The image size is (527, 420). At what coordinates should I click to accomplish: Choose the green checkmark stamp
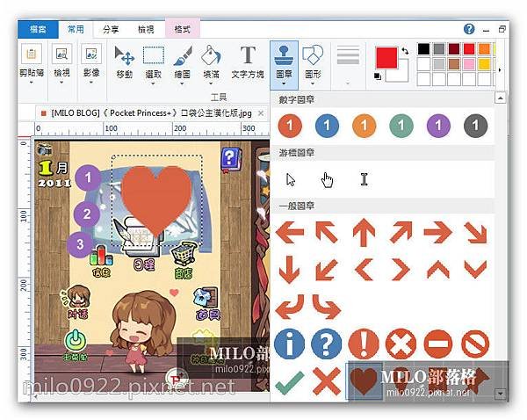pyautogui.click(x=289, y=382)
